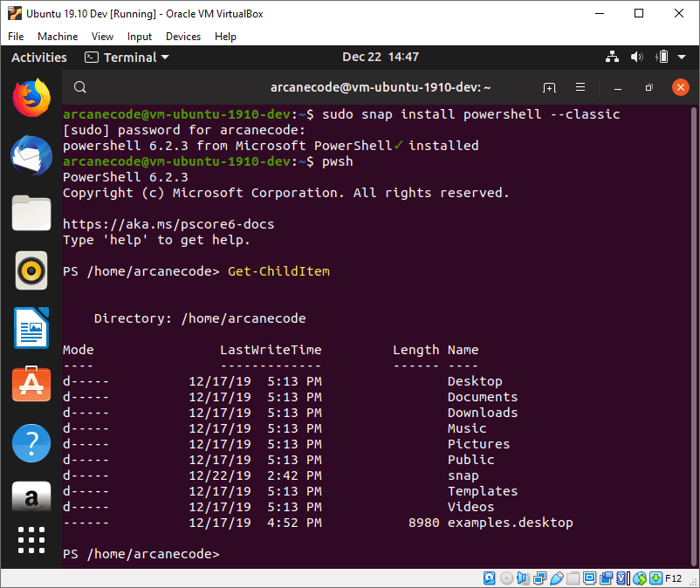Click the Activities button
This screenshot has height=588, width=700.
click(38, 58)
